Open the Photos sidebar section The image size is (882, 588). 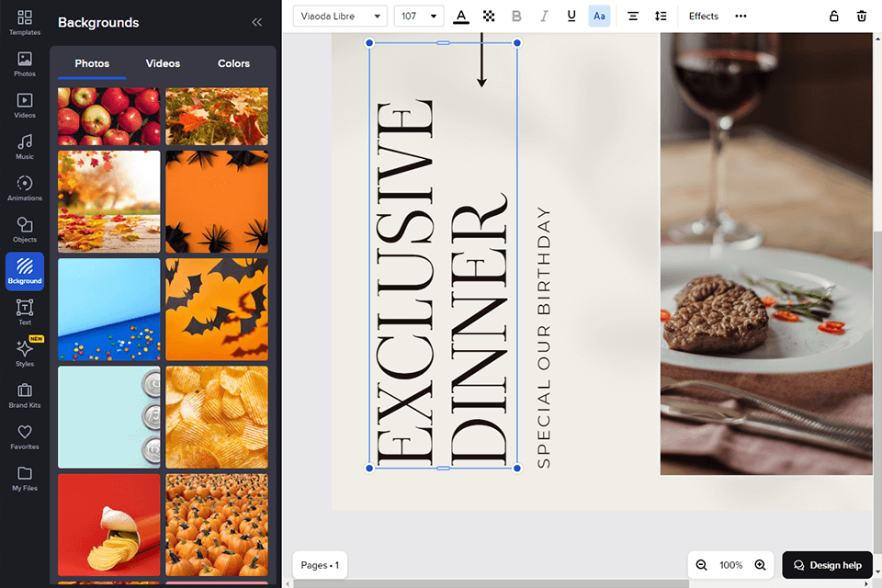(24, 64)
